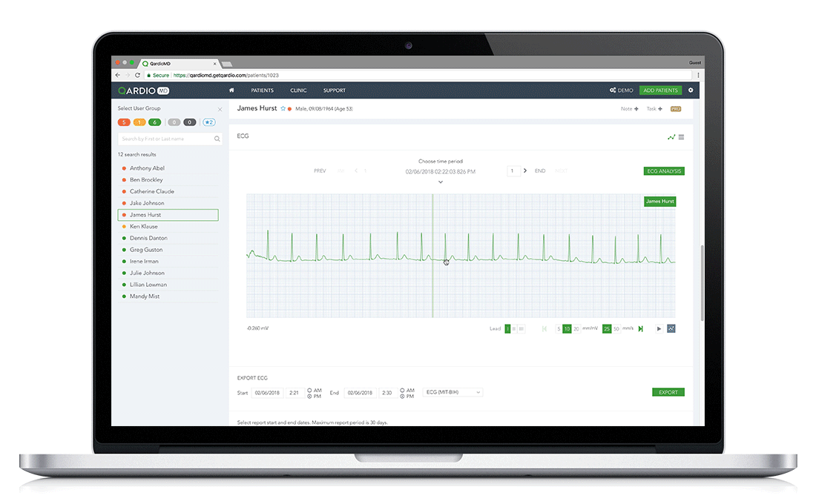816x504 pixels.
Task: Select AM for the Start time
Action: click(x=309, y=390)
